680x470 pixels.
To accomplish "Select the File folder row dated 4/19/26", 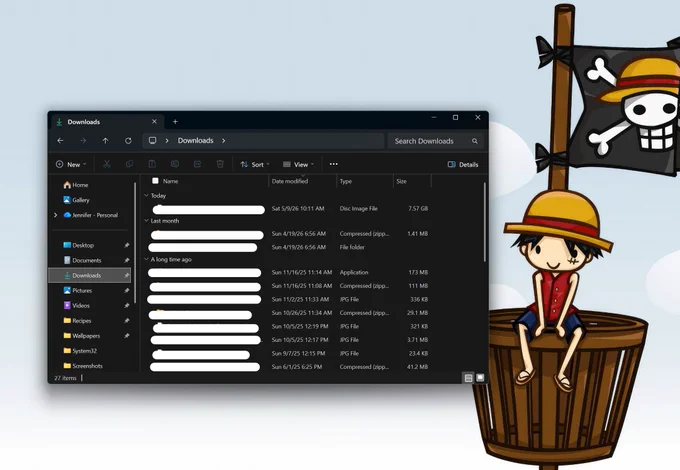I will coord(288,247).
